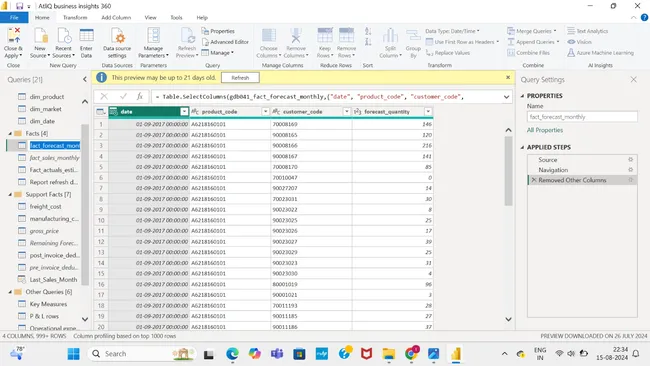Open product_code column filter dropdown
The width and height of the screenshot is (650, 366).
[265, 111]
